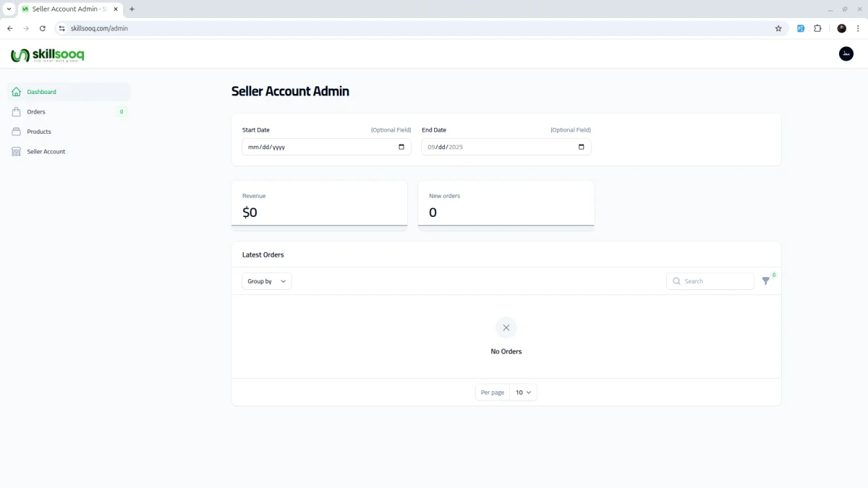Open a new browser tab
The height and width of the screenshot is (488, 868).
coord(132,9)
